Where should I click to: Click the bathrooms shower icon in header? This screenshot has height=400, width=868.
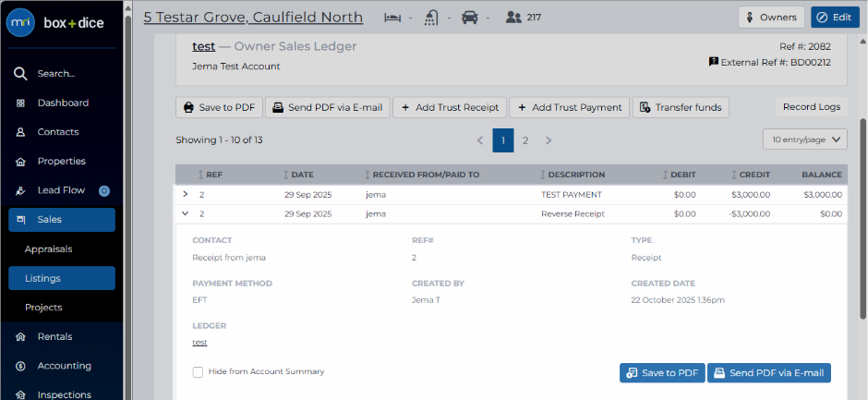coord(432,18)
